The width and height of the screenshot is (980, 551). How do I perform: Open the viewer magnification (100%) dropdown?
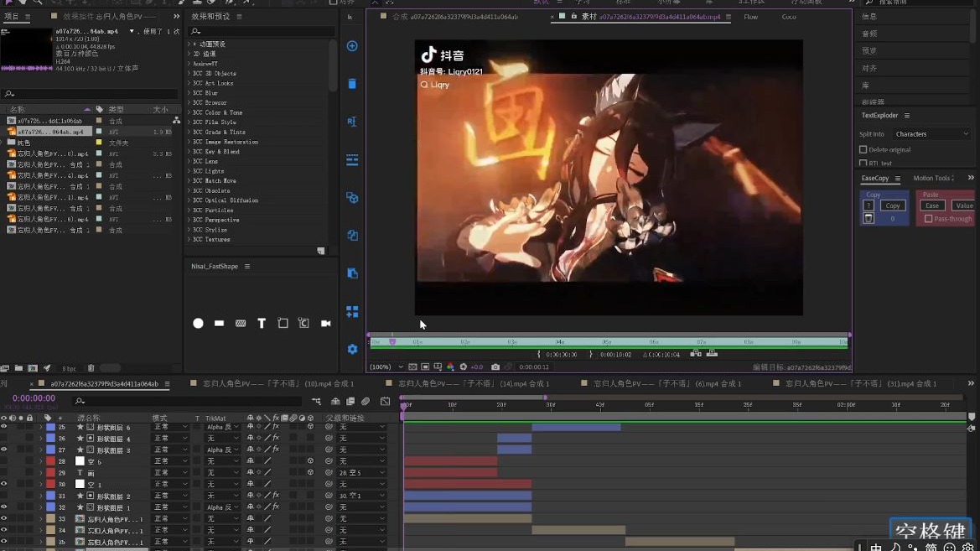click(x=386, y=367)
